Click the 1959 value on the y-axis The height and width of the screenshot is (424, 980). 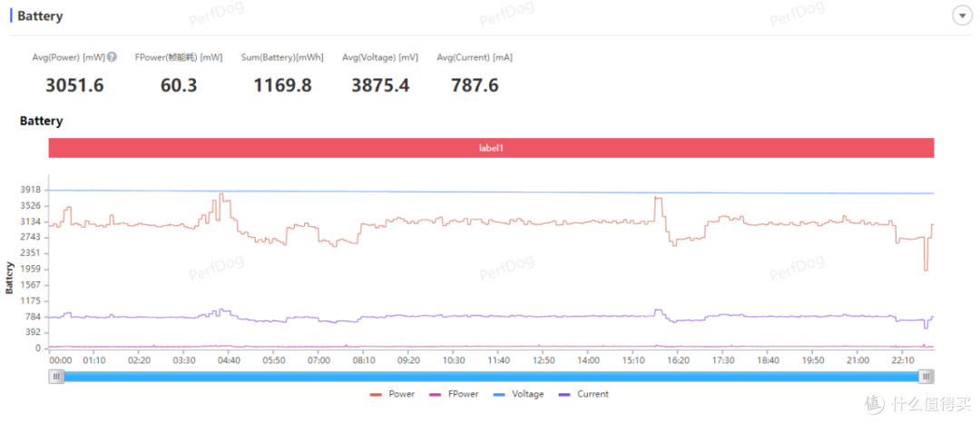31,269
